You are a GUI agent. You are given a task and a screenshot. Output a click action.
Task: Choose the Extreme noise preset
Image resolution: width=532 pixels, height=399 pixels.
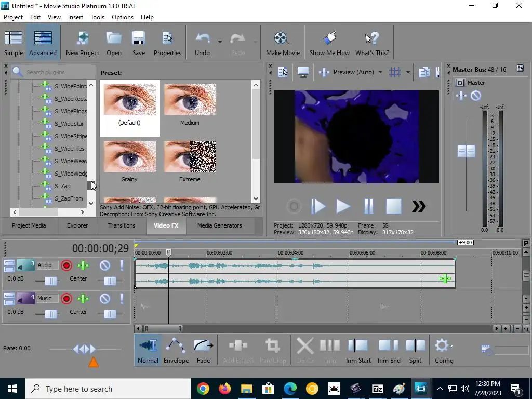(190, 161)
